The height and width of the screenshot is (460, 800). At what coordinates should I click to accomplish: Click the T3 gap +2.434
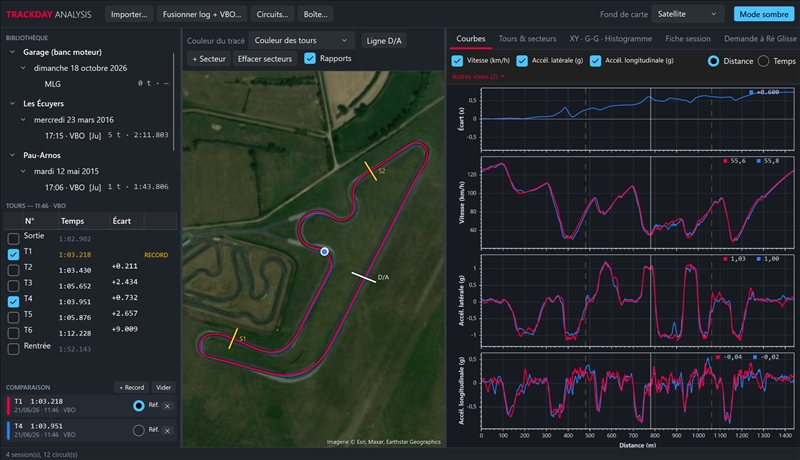click(124, 282)
